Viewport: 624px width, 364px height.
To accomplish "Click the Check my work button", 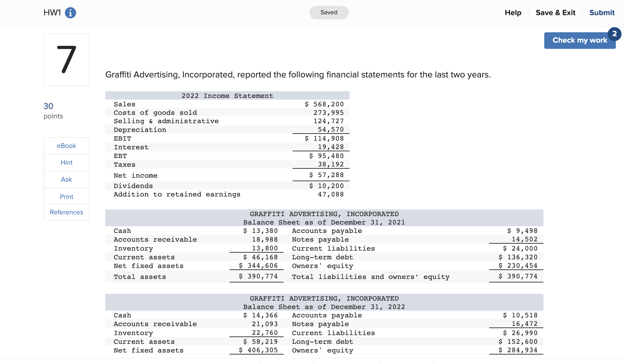I will tap(580, 40).
